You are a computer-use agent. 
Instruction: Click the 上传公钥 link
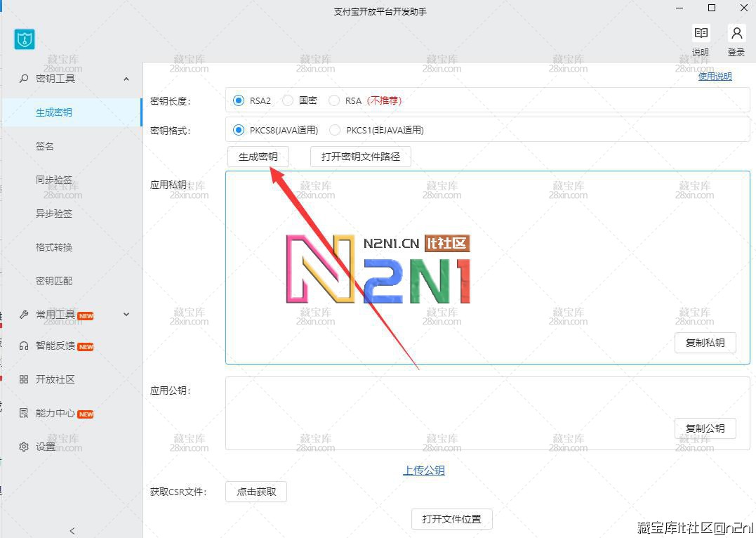(x=423, y=471)
